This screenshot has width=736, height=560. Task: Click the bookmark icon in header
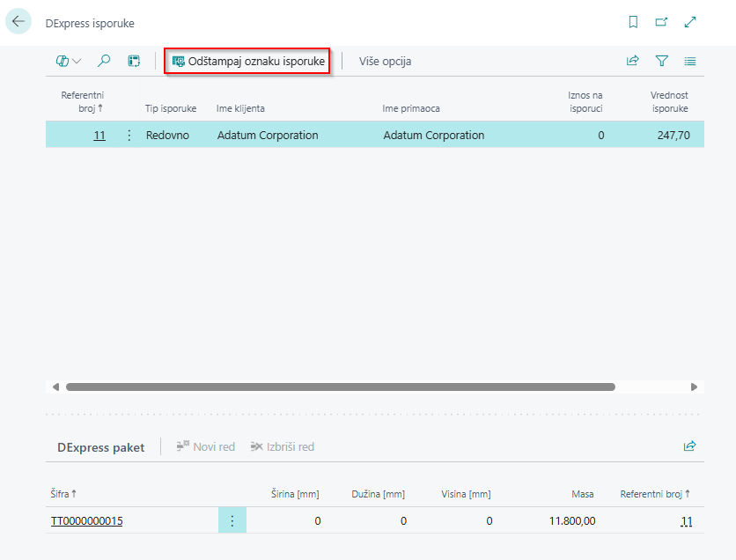click(x=633, y=23)
